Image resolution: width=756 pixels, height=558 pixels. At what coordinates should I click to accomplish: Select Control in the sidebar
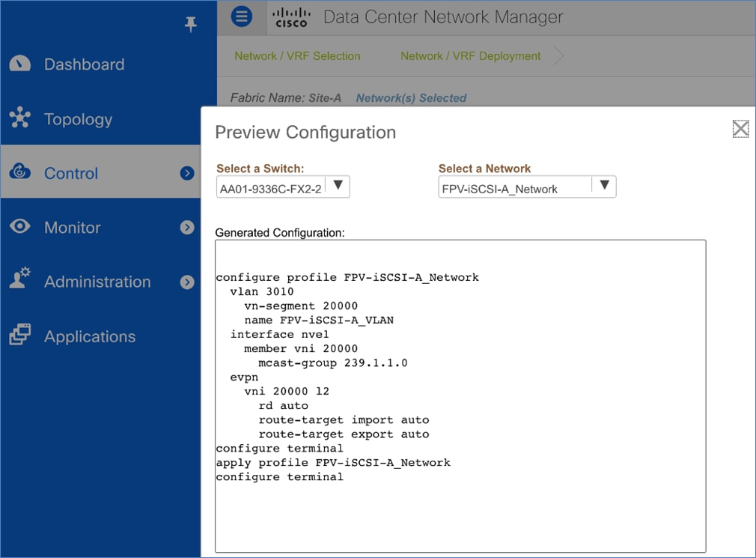click(x=100, y=172)
